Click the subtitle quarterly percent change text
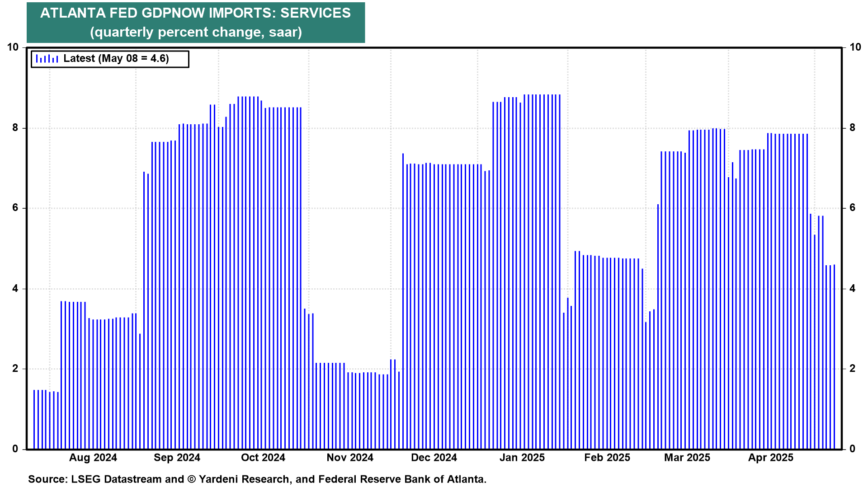 tap(196, 32)
